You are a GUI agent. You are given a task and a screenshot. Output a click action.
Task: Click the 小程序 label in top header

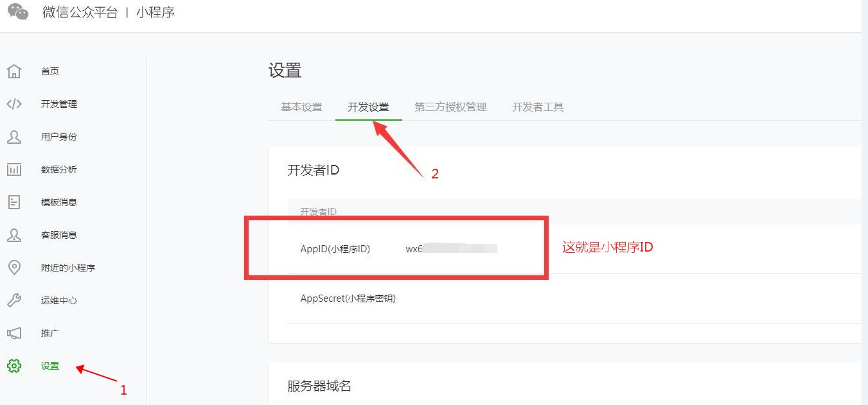(x=154, y=12)
